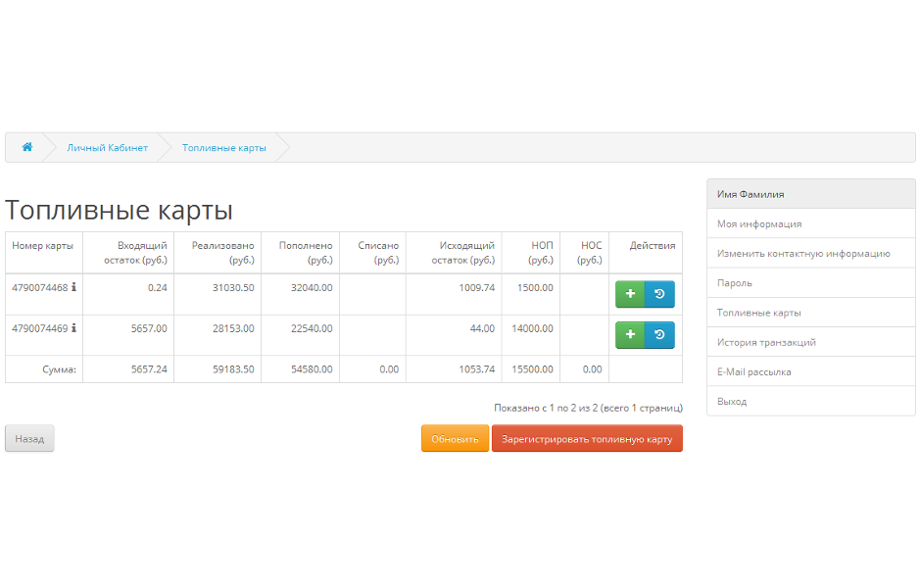Screen dimensions: 921x588
Task: Select Топливные карты in sidebar menu
Action: coord(811,313)
